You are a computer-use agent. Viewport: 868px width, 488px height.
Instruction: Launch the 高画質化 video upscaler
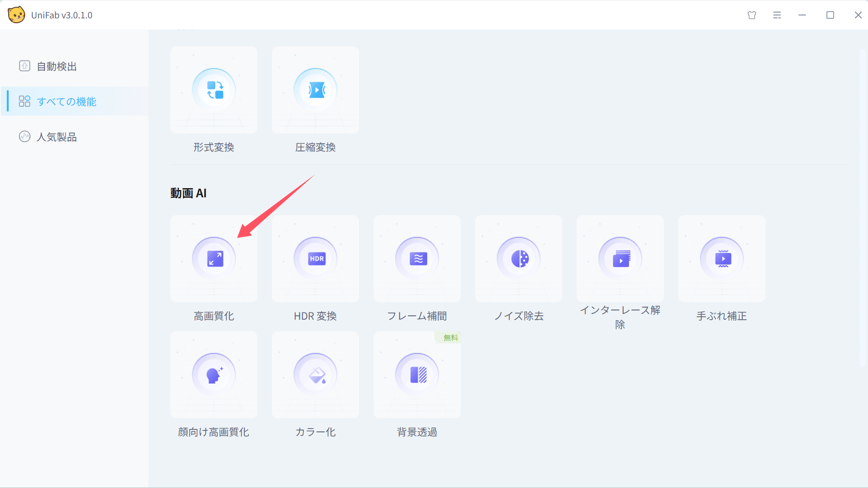pyautogui.click(x=214, y=259)
